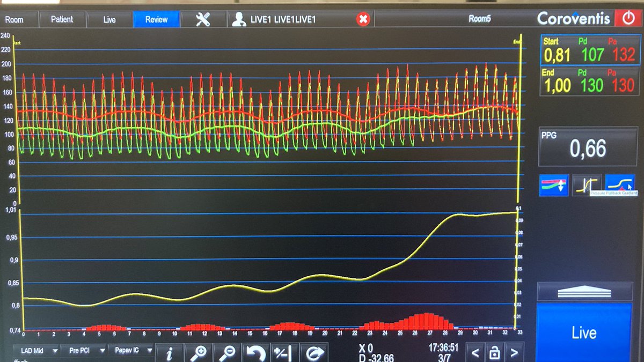Click the Room5 label
Screen dimensions: 644x362
click(x=479, y=19)
